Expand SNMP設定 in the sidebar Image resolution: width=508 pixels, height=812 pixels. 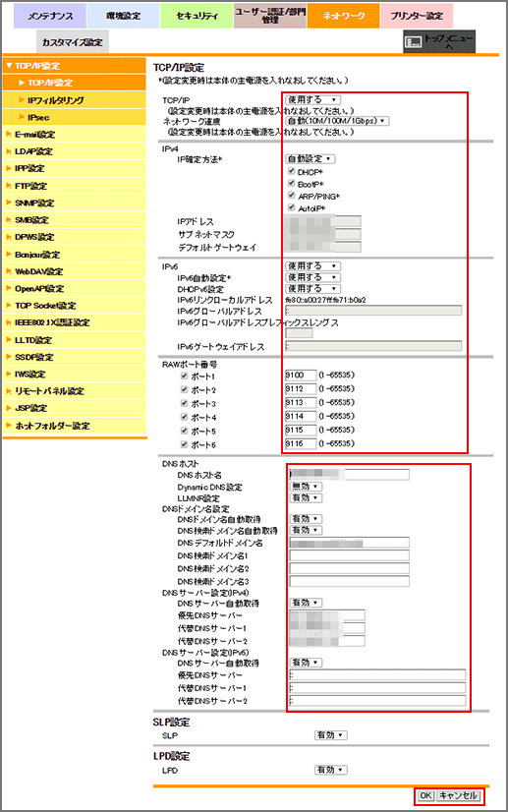pyautogui.click(x=74, y=203)
